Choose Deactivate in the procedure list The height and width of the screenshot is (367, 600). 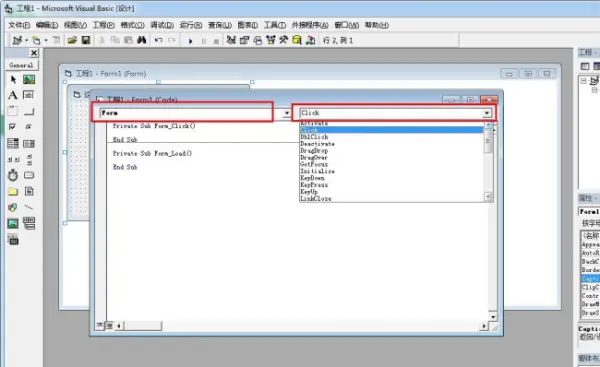coord(391,144)
